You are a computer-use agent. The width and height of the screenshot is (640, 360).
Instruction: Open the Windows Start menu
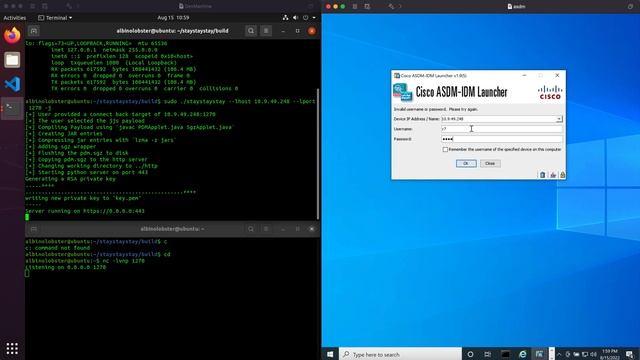pos(330,354)
